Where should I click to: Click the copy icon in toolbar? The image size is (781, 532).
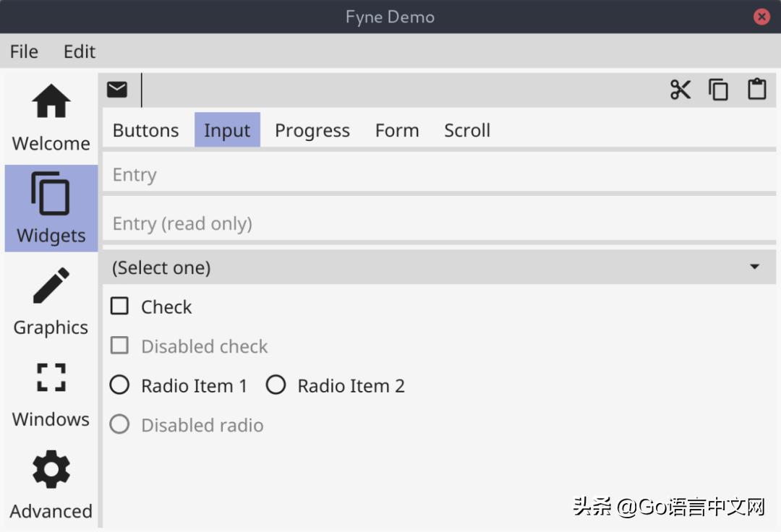pyautogui.click(x=718, y=90)
